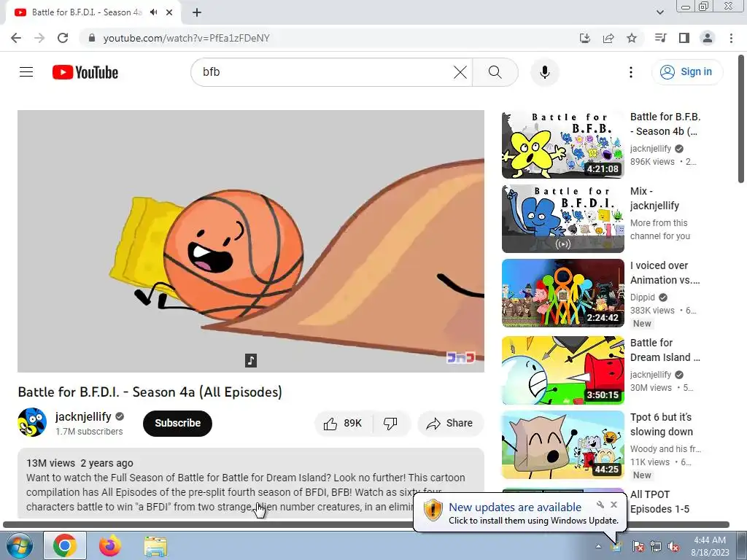747x560 pixels.
Task: Click the magnifying glass search button
Action: [495, 72]
